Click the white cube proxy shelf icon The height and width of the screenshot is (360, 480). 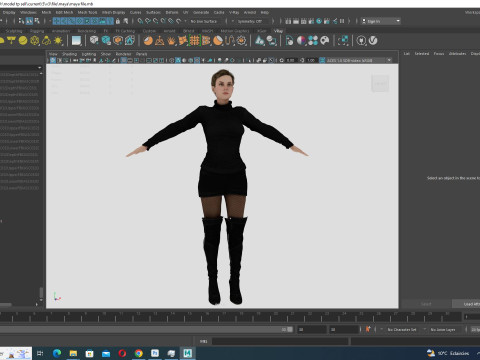pos(94,41)
